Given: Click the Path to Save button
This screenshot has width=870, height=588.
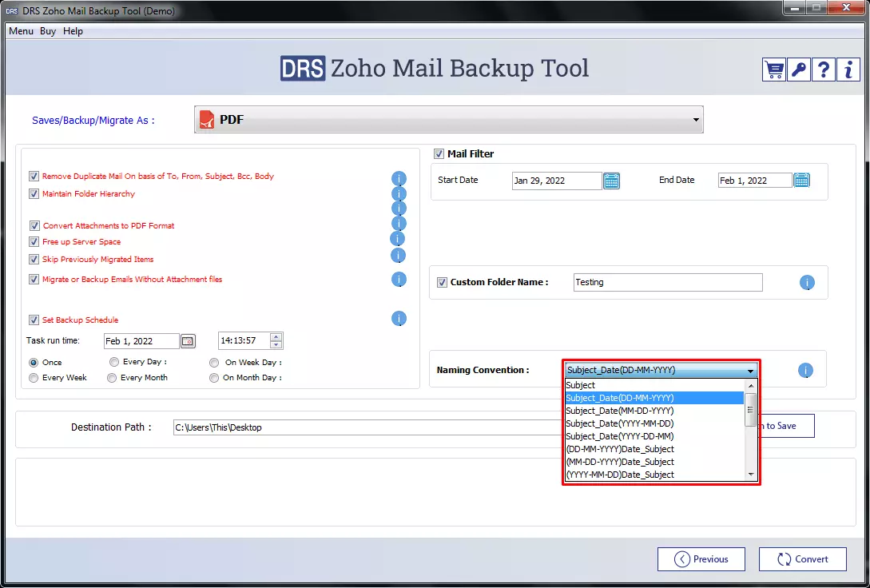Looking at the screenshot, I should click(x=785, y=426).
